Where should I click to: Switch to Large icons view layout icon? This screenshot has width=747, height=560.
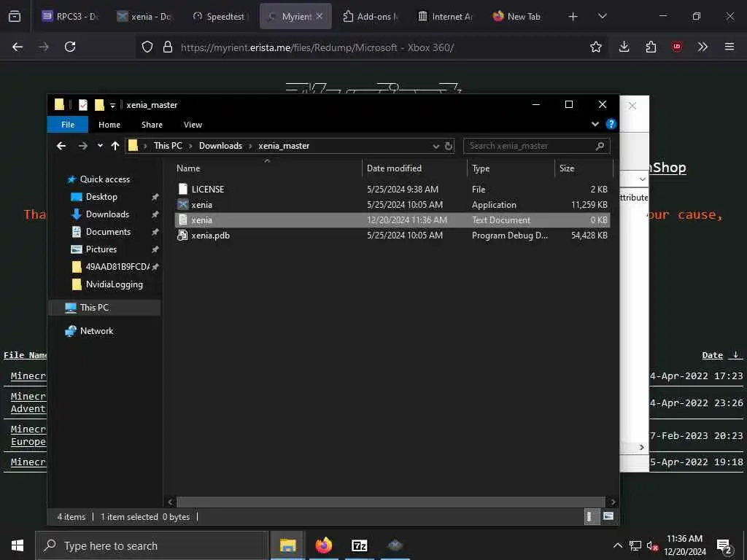pos(608,517)
